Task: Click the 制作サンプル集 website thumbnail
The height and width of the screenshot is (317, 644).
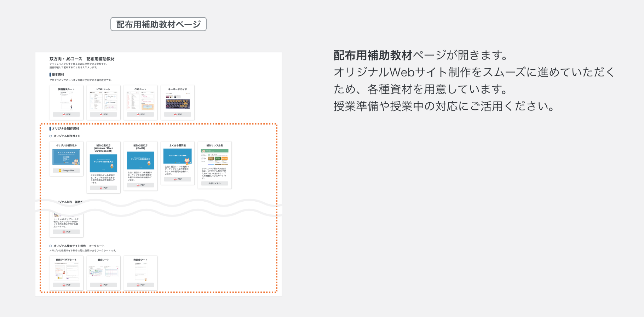Action: pos(214,157)
